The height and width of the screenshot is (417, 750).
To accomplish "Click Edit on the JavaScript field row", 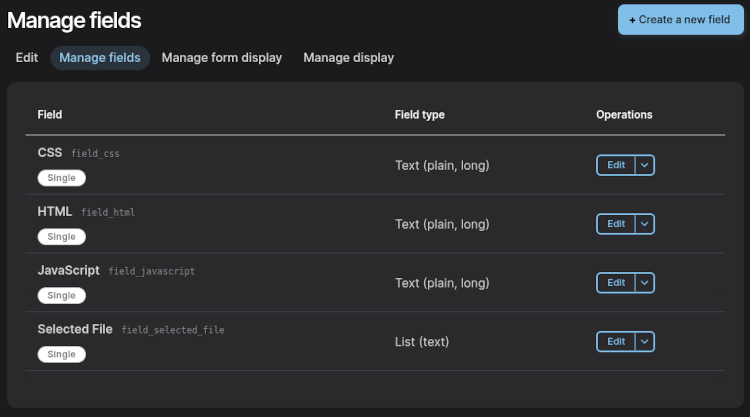I will [616, 283].
